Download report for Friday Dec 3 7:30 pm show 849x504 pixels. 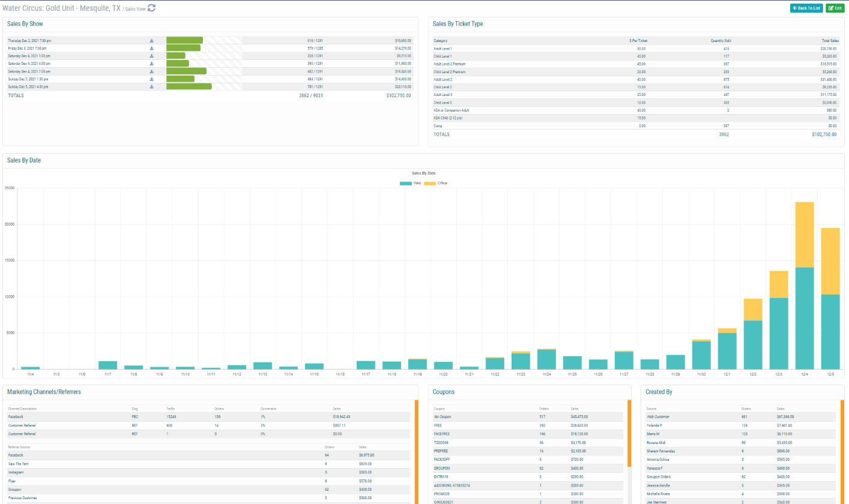152,48
